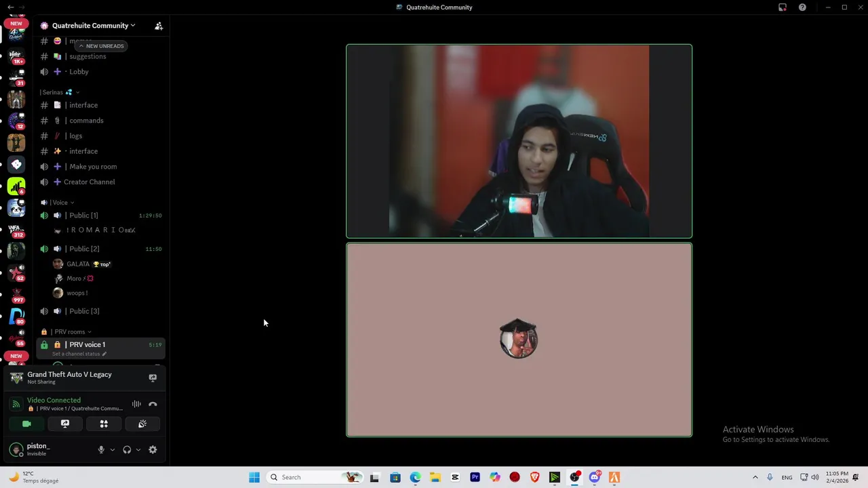Show hidden system tray icons

coord(755,477)
